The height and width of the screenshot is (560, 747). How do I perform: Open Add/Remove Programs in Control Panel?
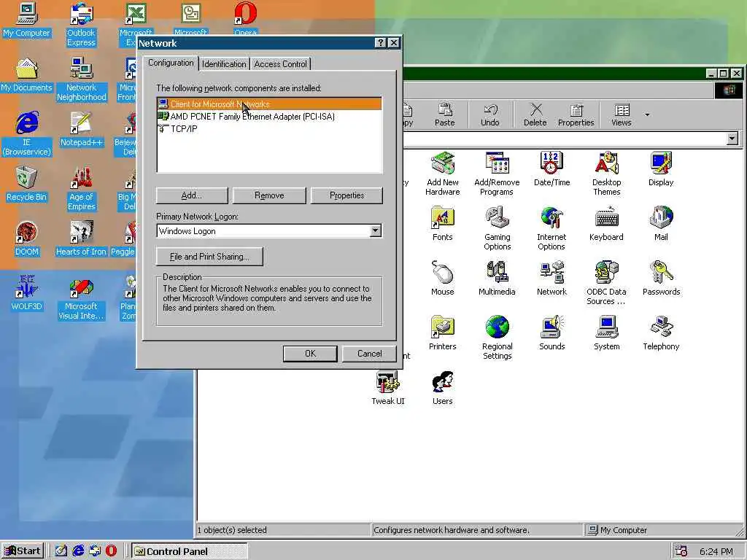[497, 174]
